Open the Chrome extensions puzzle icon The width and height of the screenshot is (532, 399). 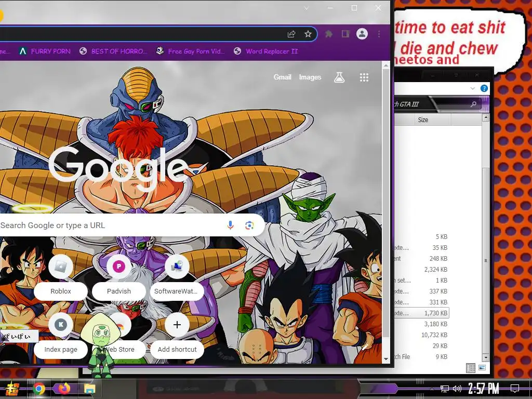[329, 34]
